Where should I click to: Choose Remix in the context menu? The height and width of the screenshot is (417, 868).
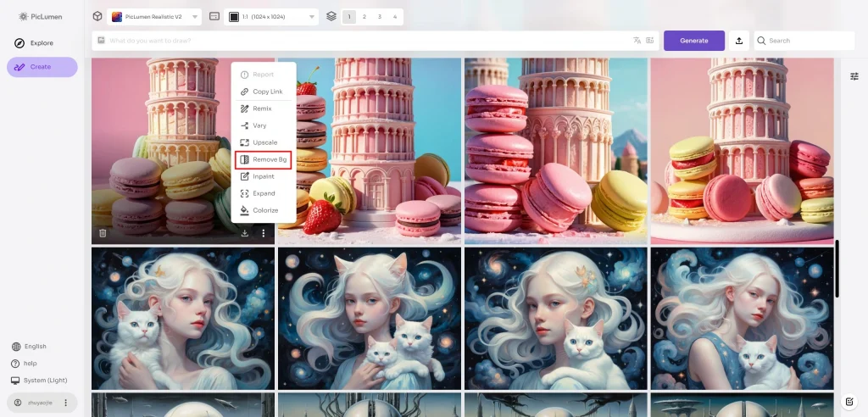coord(264,108)
